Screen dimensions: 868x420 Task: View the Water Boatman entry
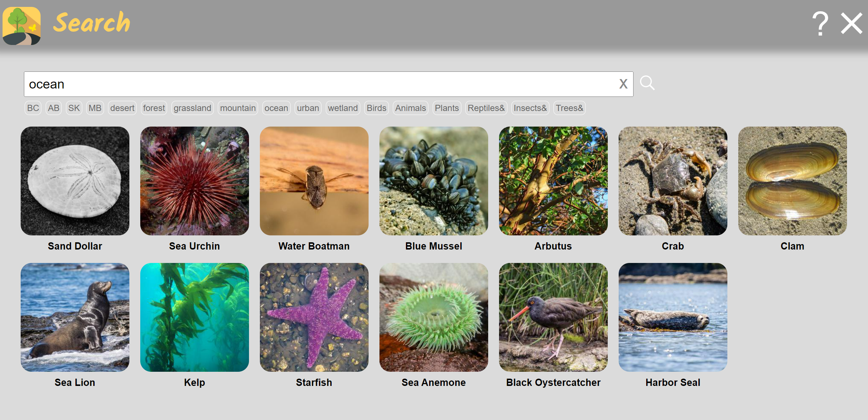point(314,181)
